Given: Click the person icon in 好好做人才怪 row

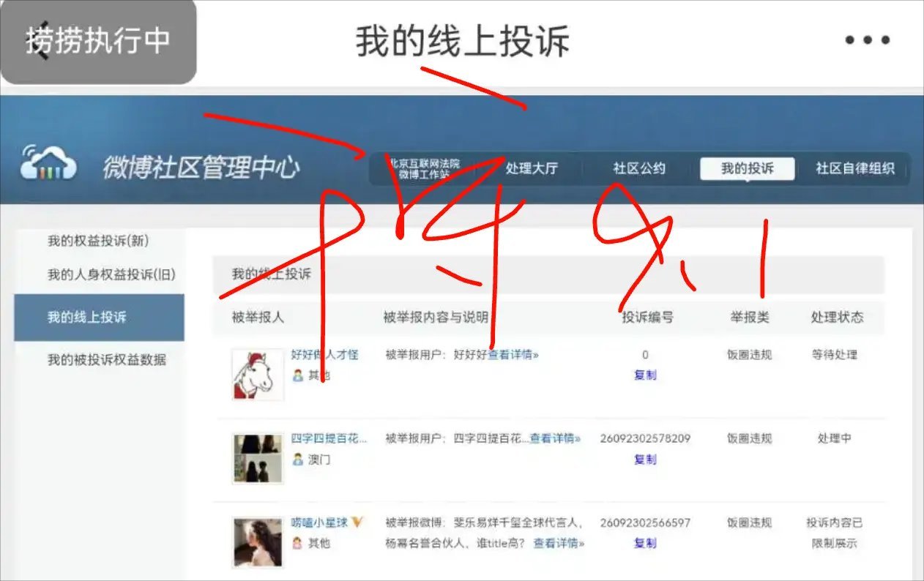Looking at the screenshot, I should coord(298,375).
